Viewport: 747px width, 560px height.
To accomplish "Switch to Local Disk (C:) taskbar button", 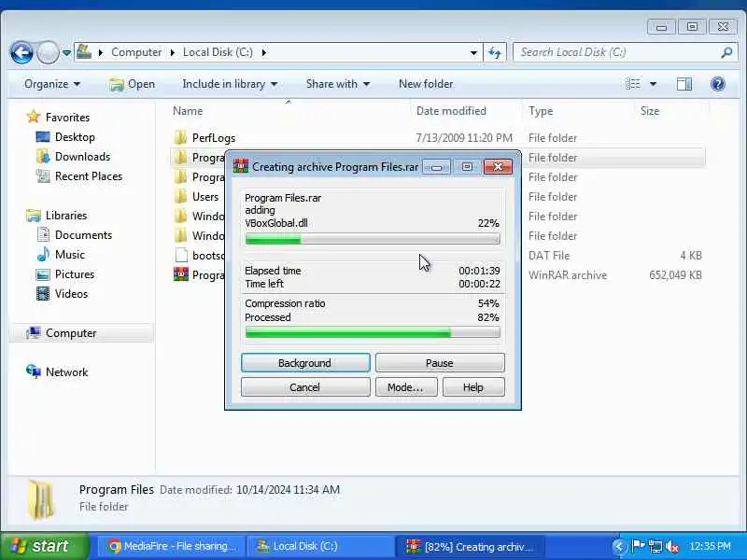I will click(320, 546).
